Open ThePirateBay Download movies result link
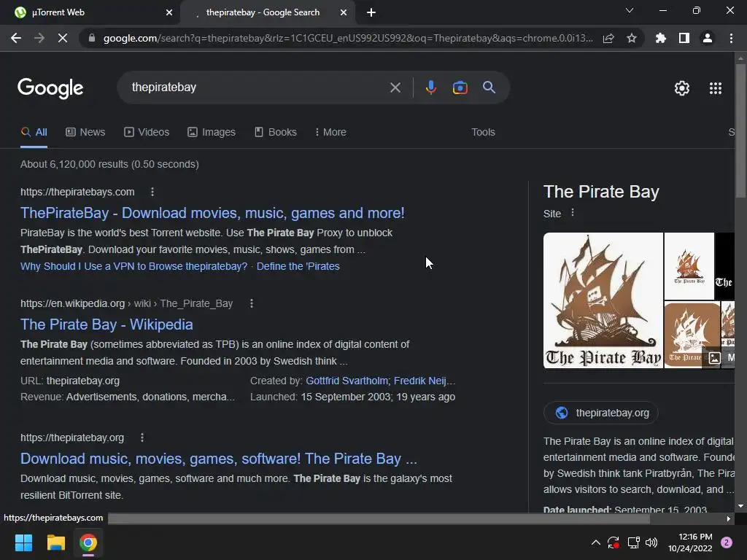 [212, 213]
